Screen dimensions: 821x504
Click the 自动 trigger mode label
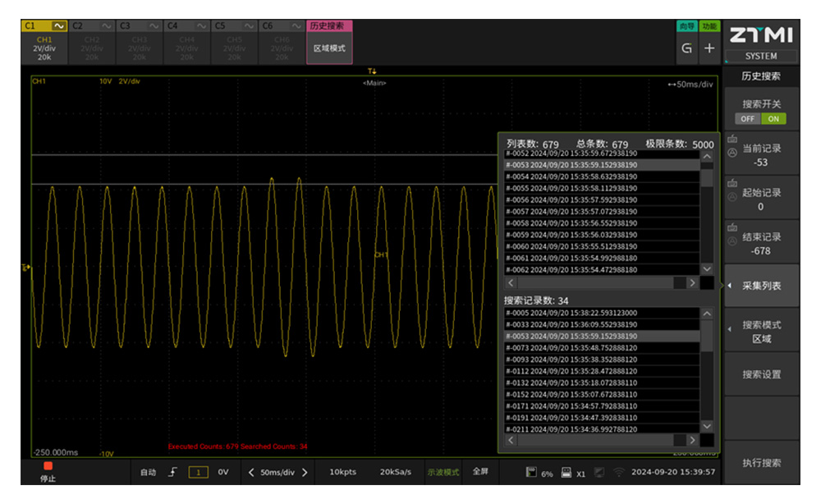pos(148,473)
